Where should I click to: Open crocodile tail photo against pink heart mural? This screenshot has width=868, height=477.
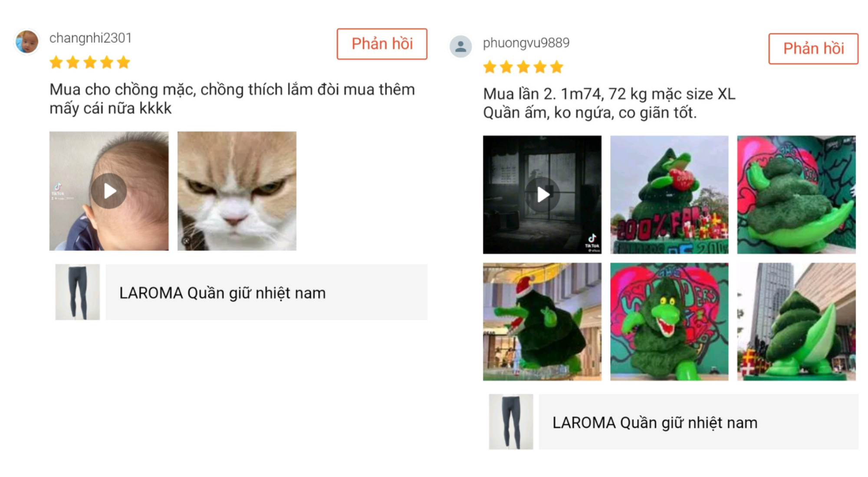[x=796, y=195]
